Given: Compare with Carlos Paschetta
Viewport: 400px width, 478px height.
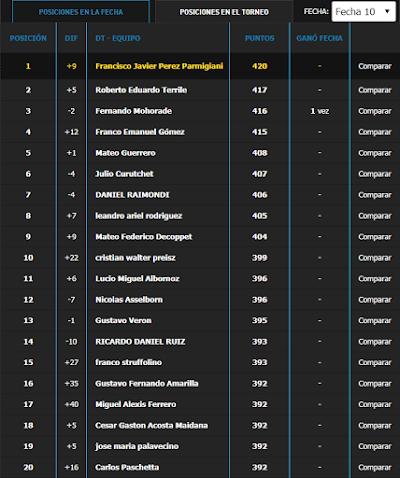Looking at the screenshot, I should [375, 467].
